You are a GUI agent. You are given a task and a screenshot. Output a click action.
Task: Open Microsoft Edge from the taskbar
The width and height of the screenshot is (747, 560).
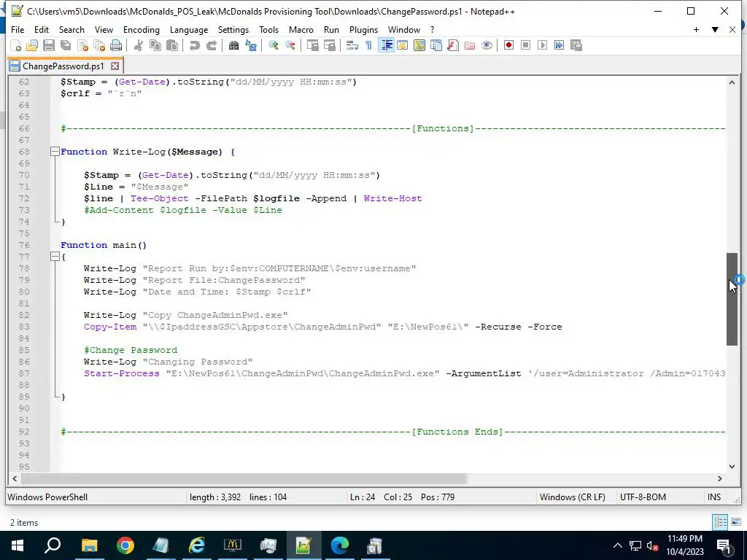(339, 545)
